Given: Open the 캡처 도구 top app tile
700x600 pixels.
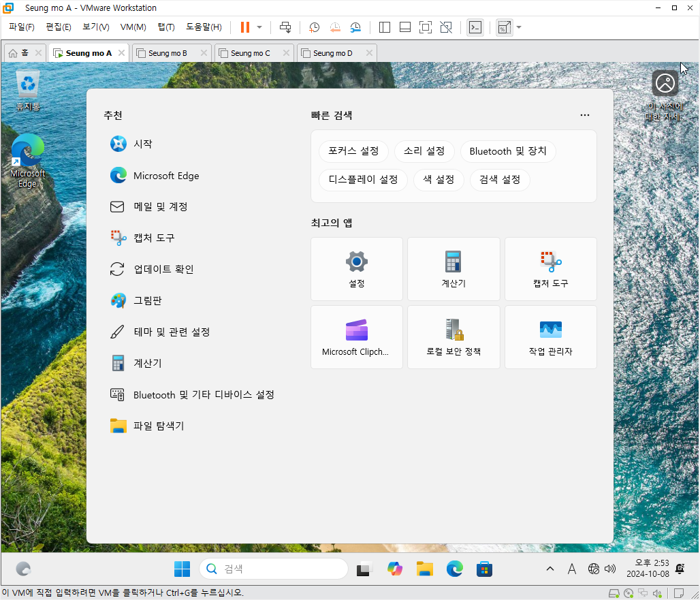Looking at the screenshot, I should tap(550, 269).
